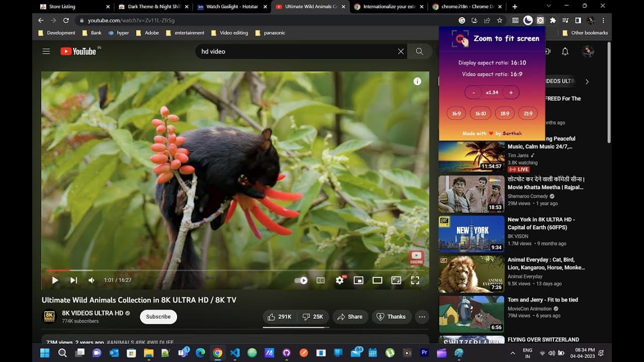
Task: Click the Sarthak author link
Action: [512, 134]
